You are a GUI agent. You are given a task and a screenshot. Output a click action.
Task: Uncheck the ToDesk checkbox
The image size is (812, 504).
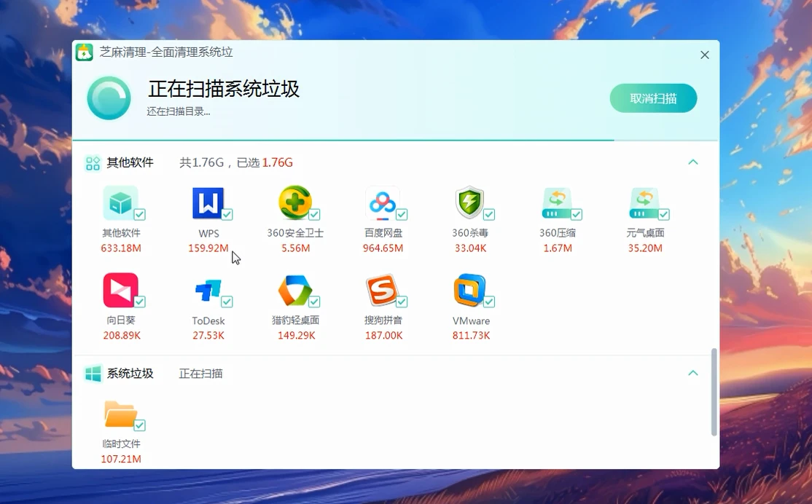pyautogui.click(x=227, y=302)
